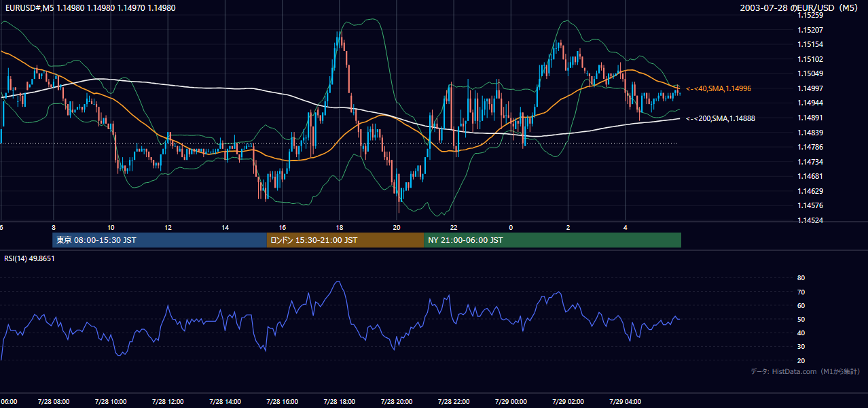Click the bottom time label 7/28 20:00
The height and width of the screenshot is (408, 868).
point(397,402)
